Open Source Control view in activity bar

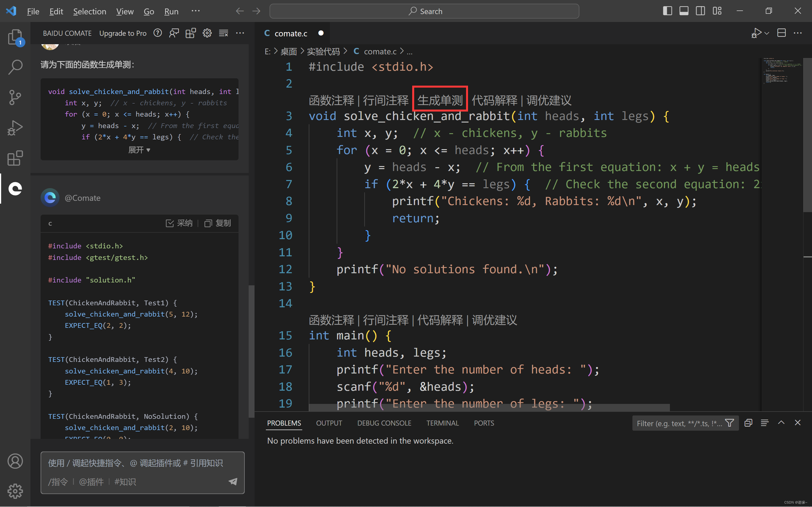(15, 97)
